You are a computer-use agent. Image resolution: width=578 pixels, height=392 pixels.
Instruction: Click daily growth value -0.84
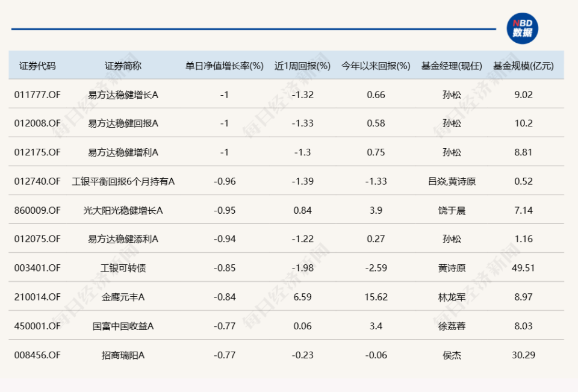tap(225, 297)
